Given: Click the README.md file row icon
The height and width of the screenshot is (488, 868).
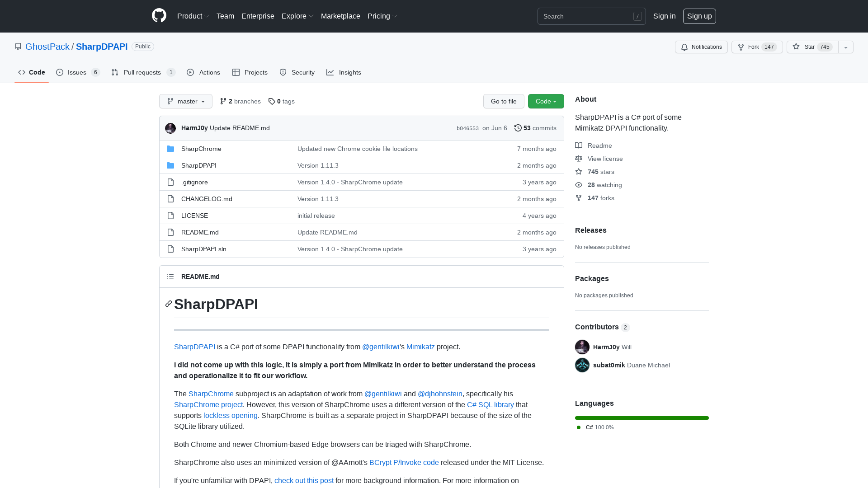Looking at the screenshot, I should pos(170,232).
